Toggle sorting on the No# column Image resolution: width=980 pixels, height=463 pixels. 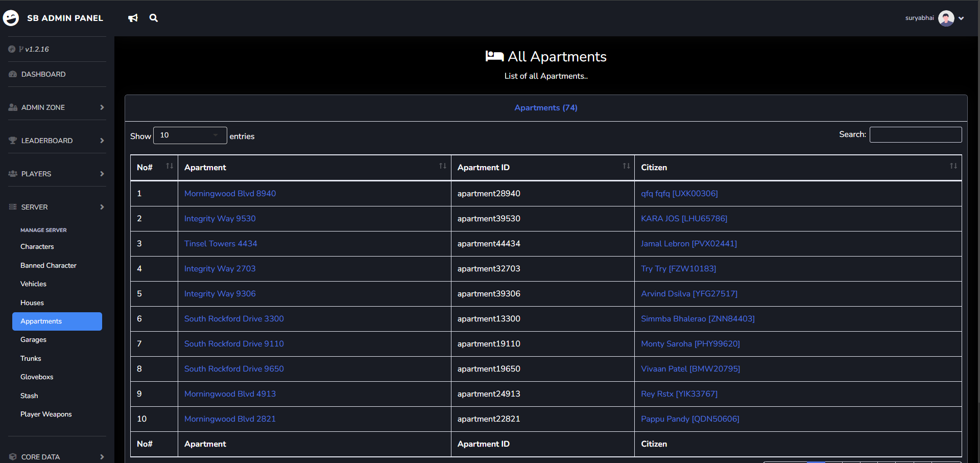click(169, 166)
